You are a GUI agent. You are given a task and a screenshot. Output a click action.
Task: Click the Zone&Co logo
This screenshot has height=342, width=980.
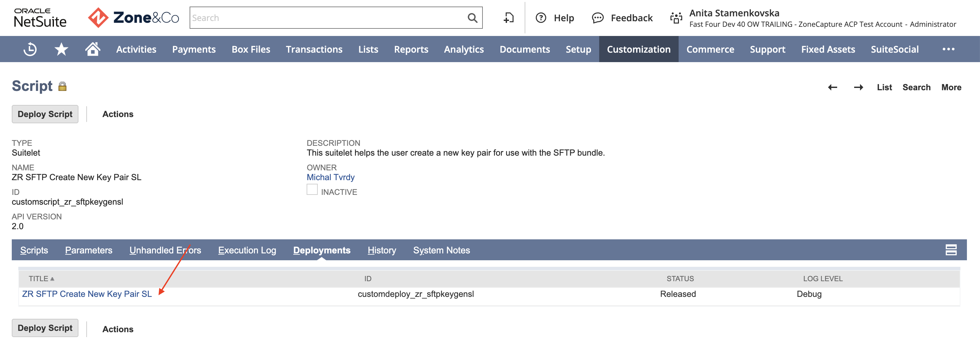click(133, 18)
